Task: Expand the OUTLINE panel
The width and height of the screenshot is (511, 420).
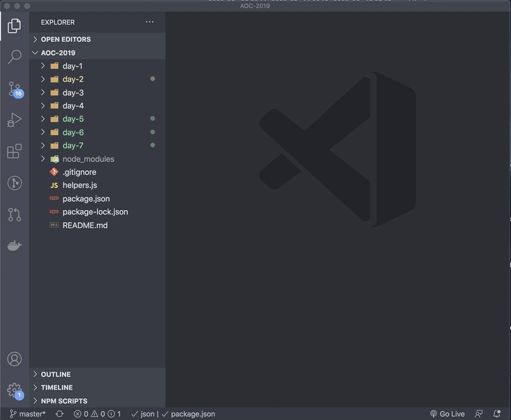Action: [x=98, y=374]
